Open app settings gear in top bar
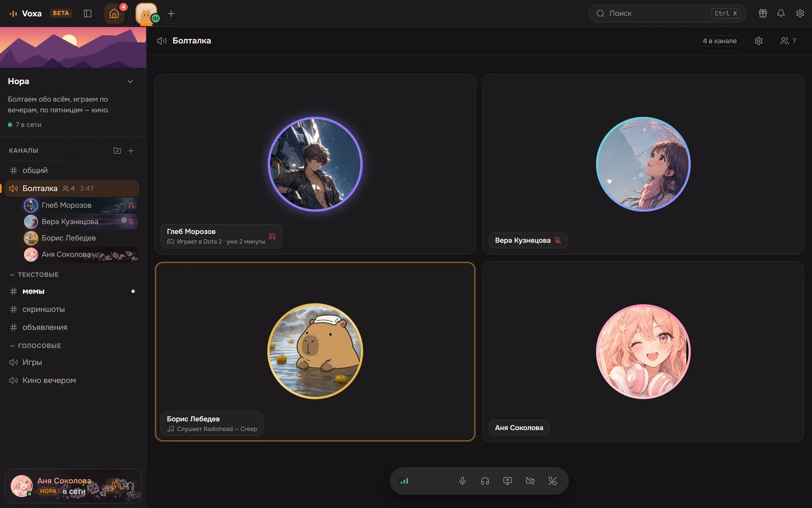812x508 pixels. point(800,13)
